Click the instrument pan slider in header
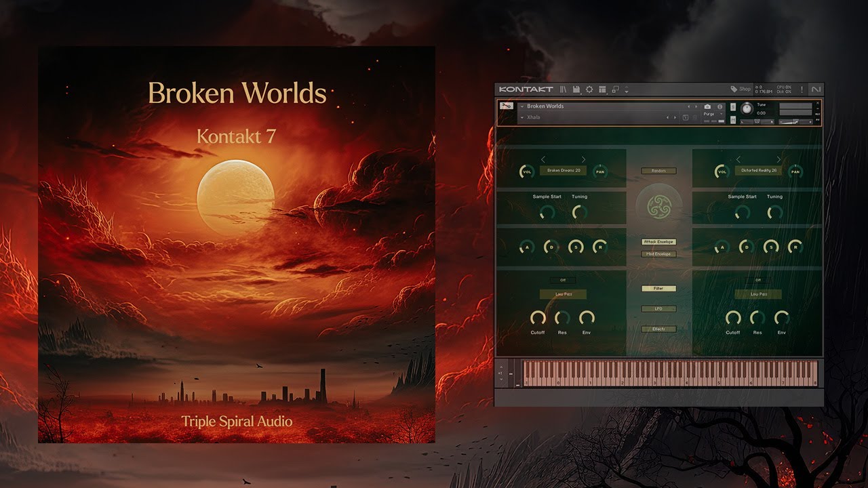868x488 pixels. [x=757, y=121]
